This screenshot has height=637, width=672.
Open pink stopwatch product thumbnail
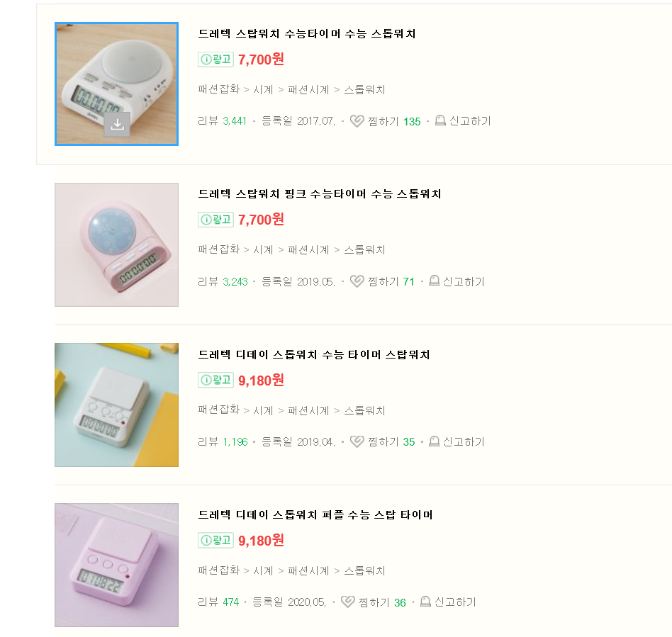click(x=116, y=244)
